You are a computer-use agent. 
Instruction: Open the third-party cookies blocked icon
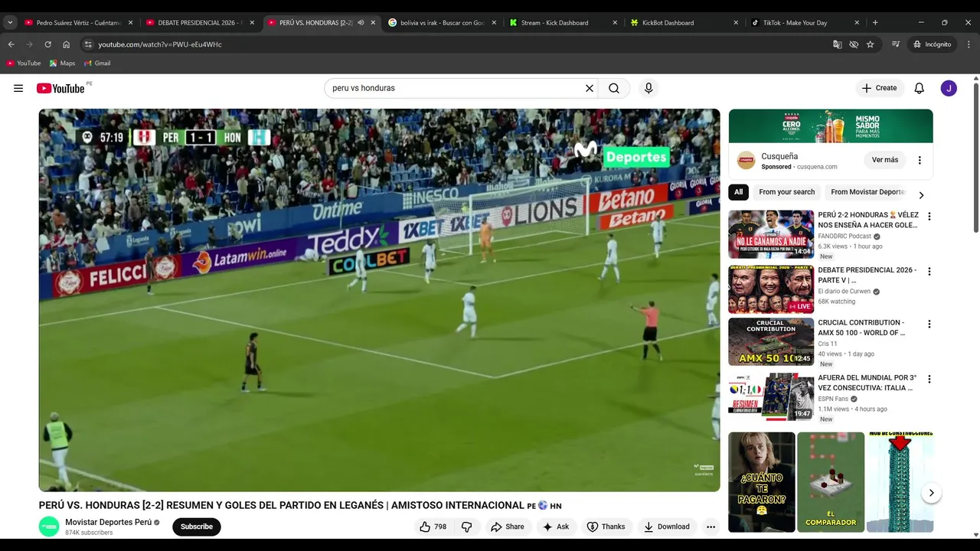point(854,44)
